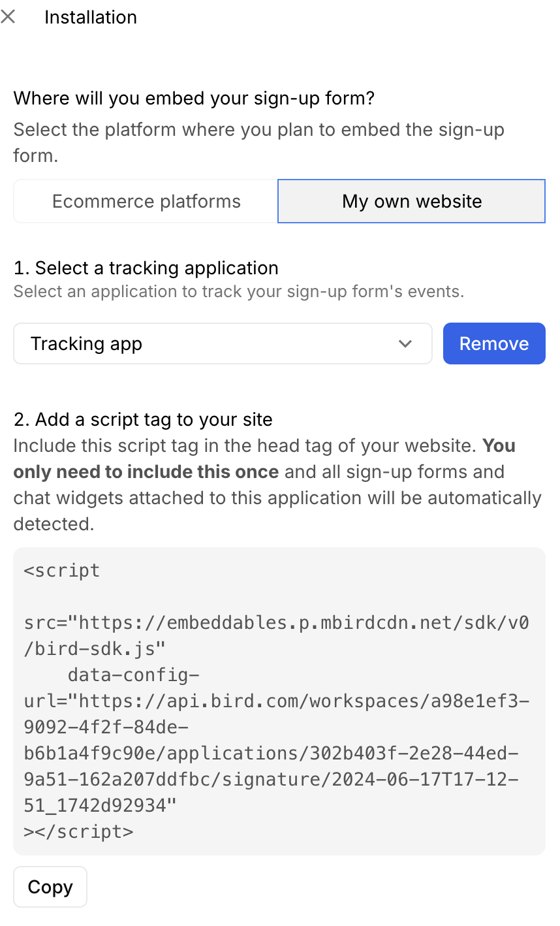Click the 'Where will you embed your sign-up form?' heading

[194, 99]
